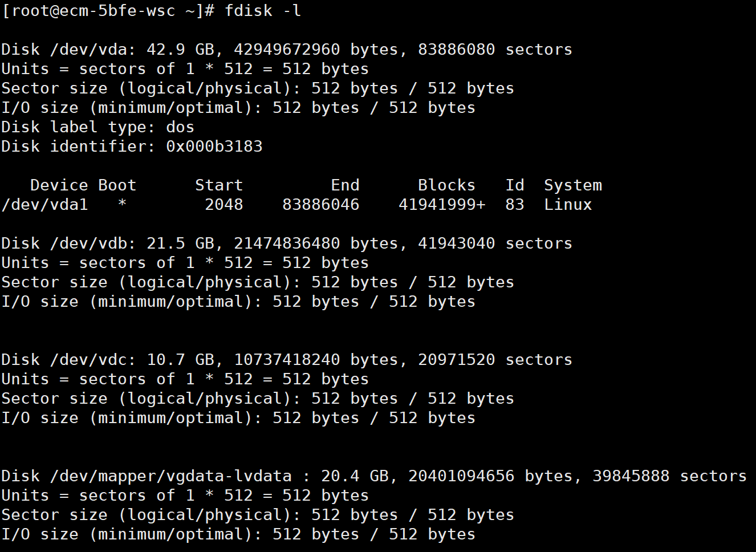Click the System column header
Screen dimensions: 756x552
(x=572, y=185)
